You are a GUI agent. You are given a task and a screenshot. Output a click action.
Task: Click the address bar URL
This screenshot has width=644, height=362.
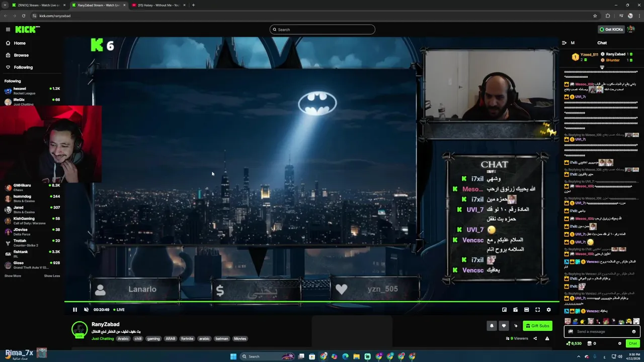coord(55,16)
